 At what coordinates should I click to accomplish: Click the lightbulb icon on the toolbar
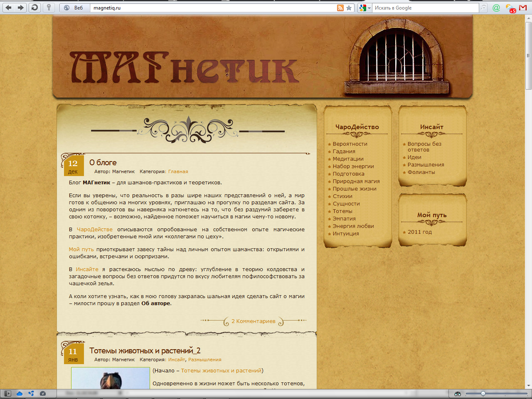point(49,7)
